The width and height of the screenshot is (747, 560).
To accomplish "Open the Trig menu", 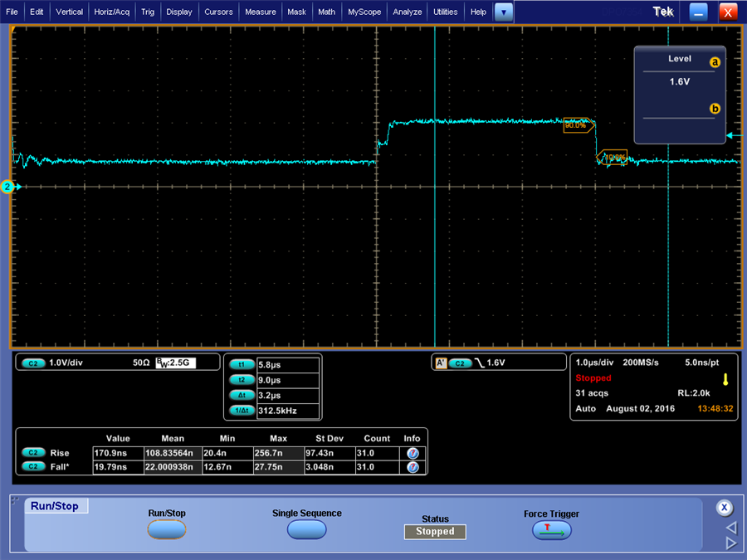I will [x=148, y=12].
